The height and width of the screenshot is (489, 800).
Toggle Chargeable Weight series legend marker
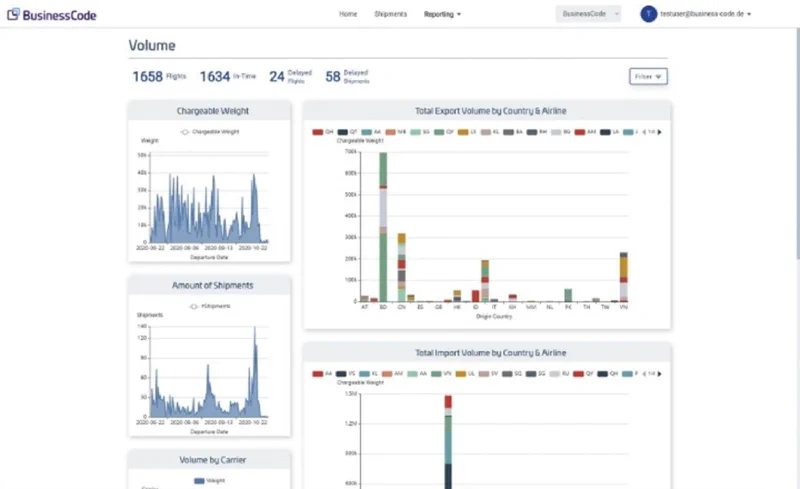[184, 132]
